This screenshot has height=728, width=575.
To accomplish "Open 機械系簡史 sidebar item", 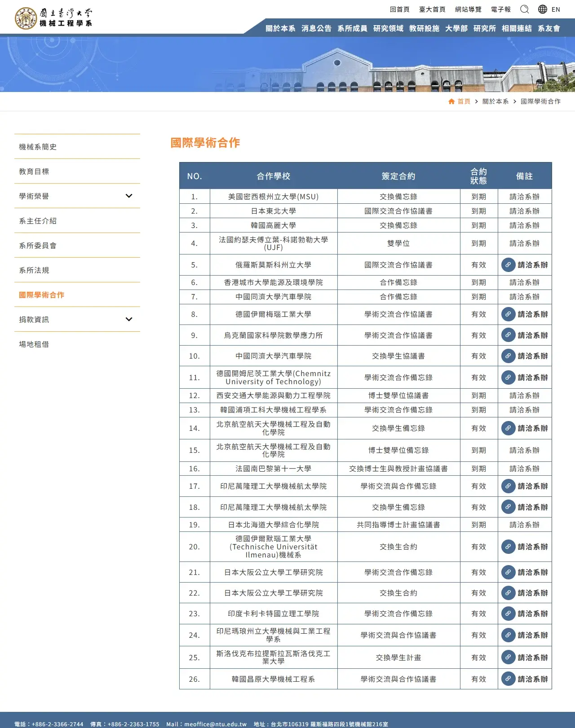I will (x=77, y=146).
